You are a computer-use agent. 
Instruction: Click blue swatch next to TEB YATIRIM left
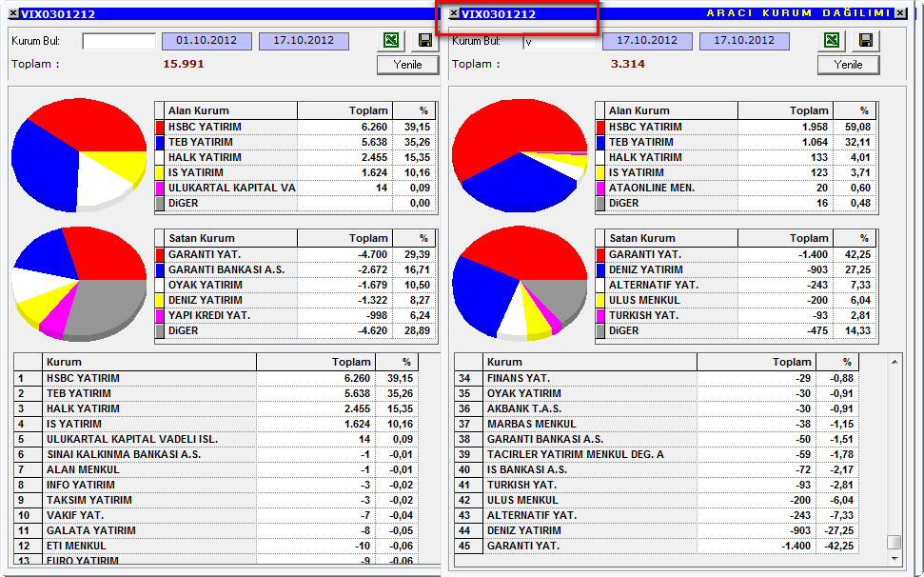click(x=160, y=142)
